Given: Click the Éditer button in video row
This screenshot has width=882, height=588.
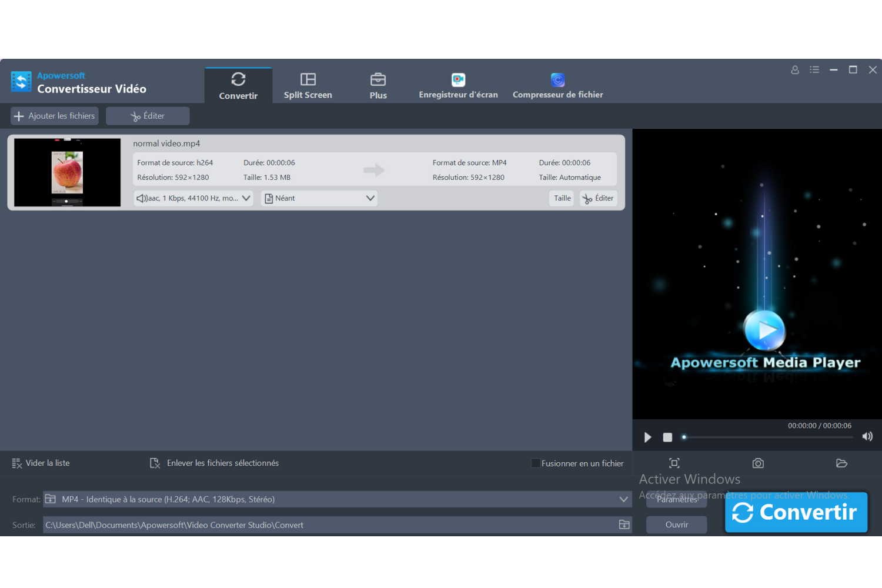Looking at the screenshot, I should [x=598, y=198].
